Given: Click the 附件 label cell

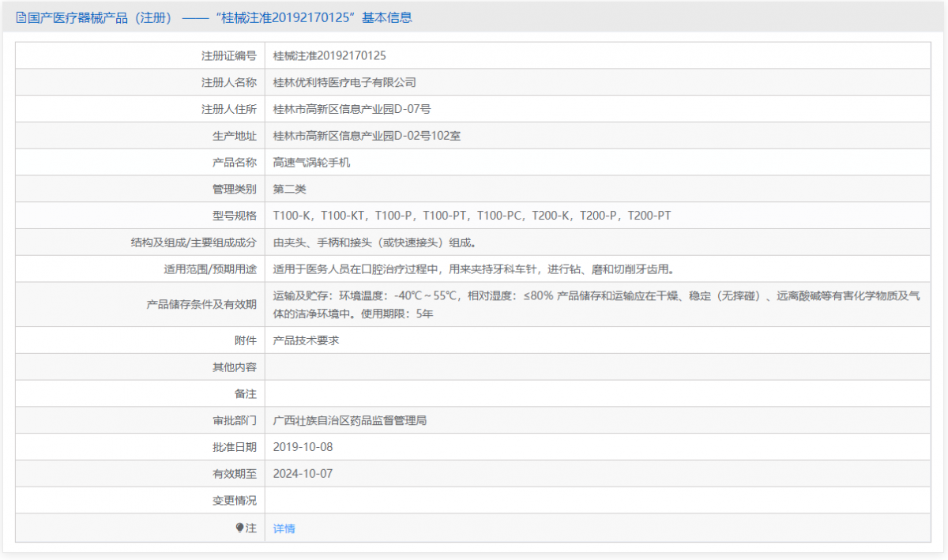Looking at the screenshot, I should [x=141, y=340].
